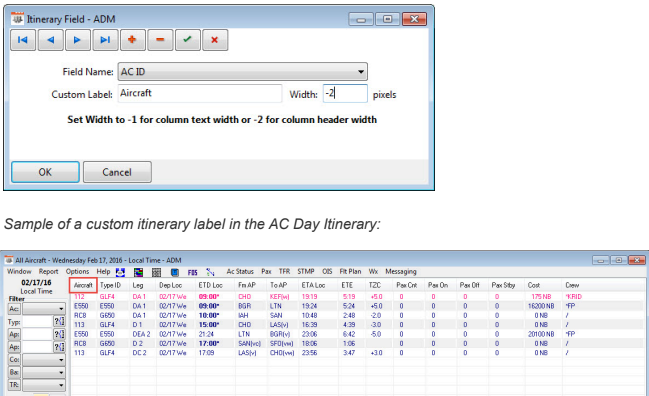Image resolution: width=649 pixels, height=396 pixels.
Task: Click lookup icon beside Typ filter
Action: click(x=59, y=322)
